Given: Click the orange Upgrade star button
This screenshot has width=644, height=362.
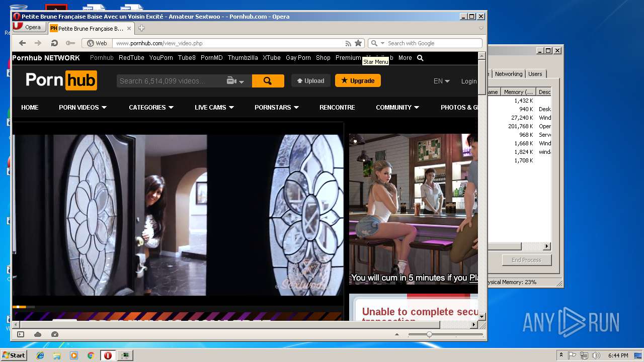Looking at the screenshot, I should point(358,80).
